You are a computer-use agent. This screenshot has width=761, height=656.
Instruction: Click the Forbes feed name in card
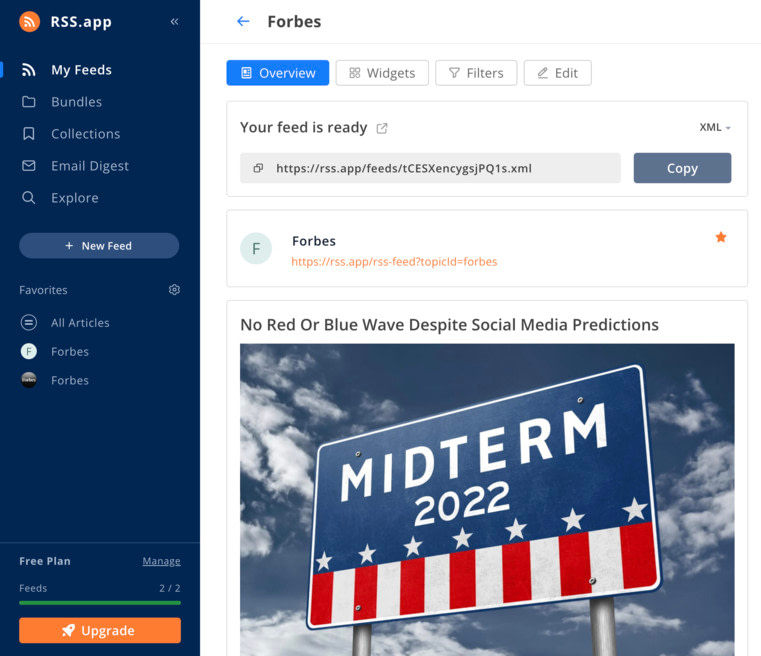click(314, 241)
